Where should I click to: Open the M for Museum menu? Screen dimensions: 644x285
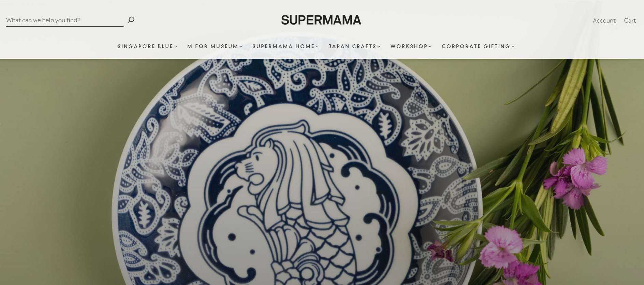213,46
